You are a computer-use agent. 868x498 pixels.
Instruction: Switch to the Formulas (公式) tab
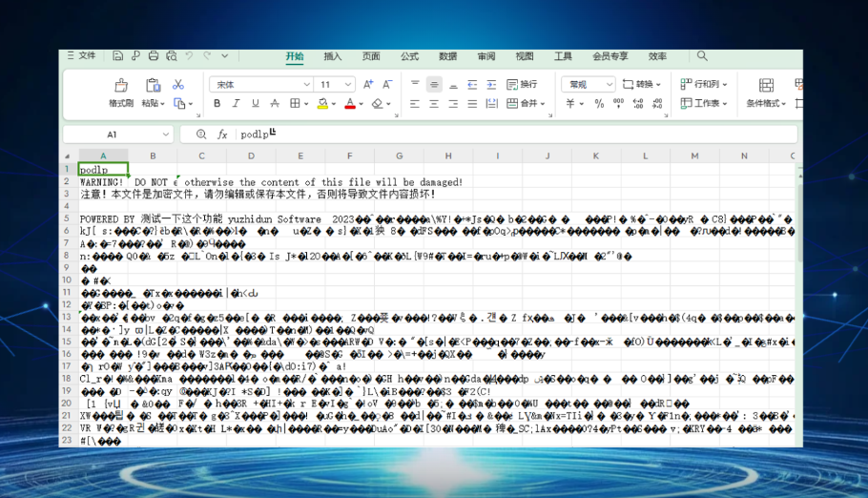point(409,56)
